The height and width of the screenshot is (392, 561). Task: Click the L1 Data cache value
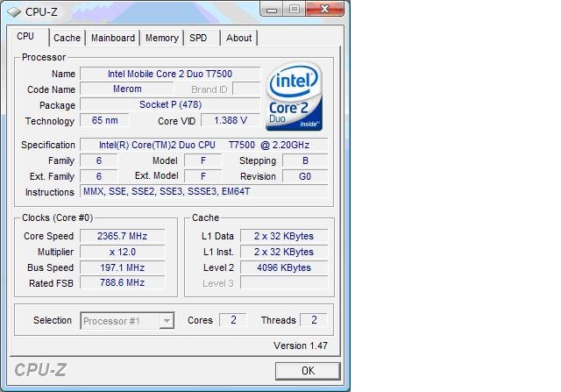284,236
